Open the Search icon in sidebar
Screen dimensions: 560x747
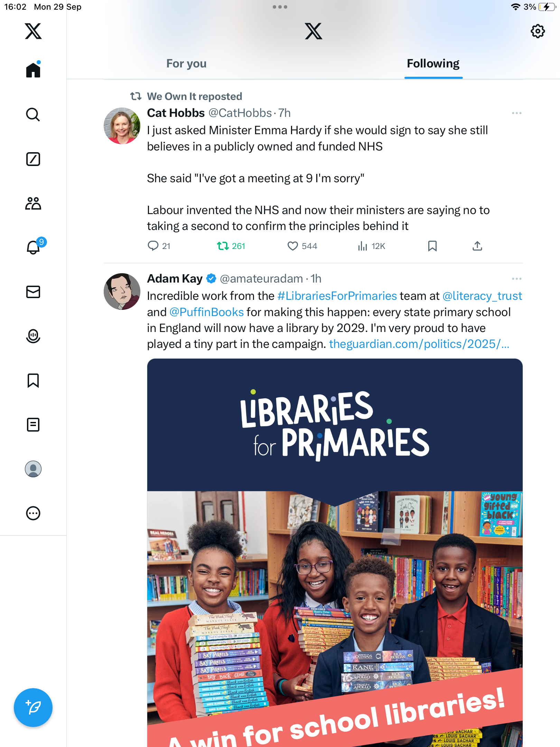pos(33,114)
